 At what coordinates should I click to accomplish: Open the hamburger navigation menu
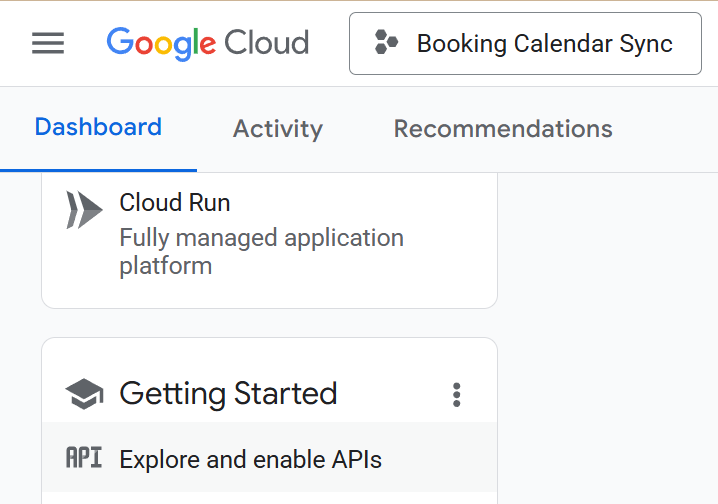pos(48,44)
